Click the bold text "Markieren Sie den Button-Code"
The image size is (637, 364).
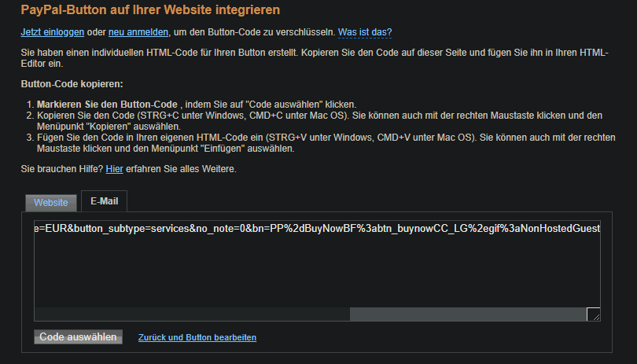pyautogui.click(x=107, y=105)
